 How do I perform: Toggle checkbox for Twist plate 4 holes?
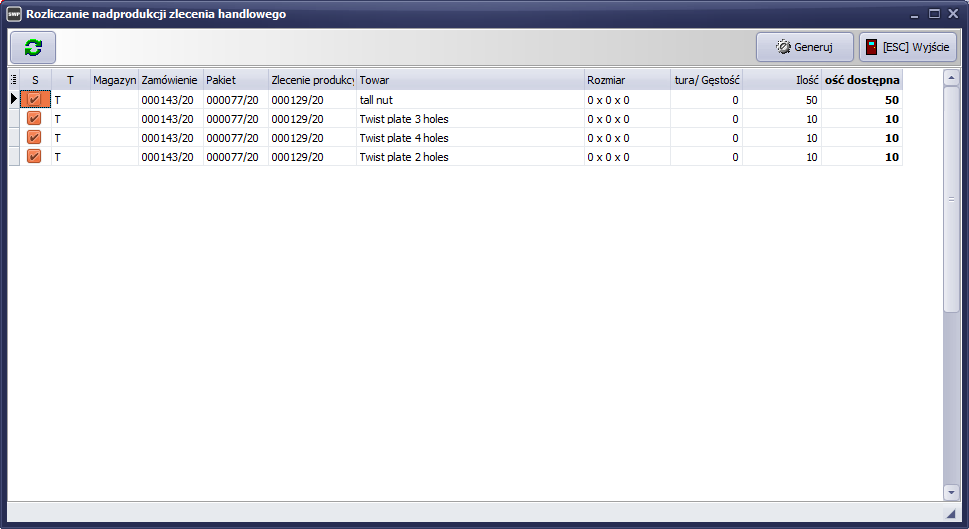point(34,137)
